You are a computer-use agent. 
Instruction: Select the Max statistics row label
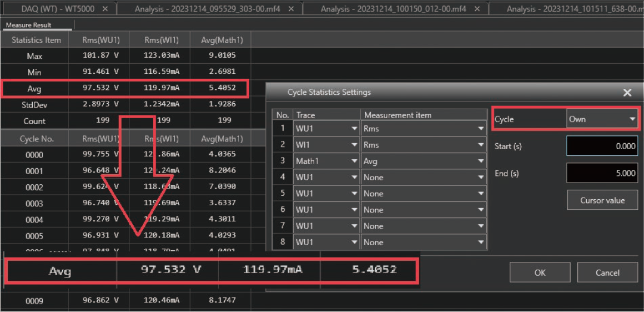coord(35,56)
